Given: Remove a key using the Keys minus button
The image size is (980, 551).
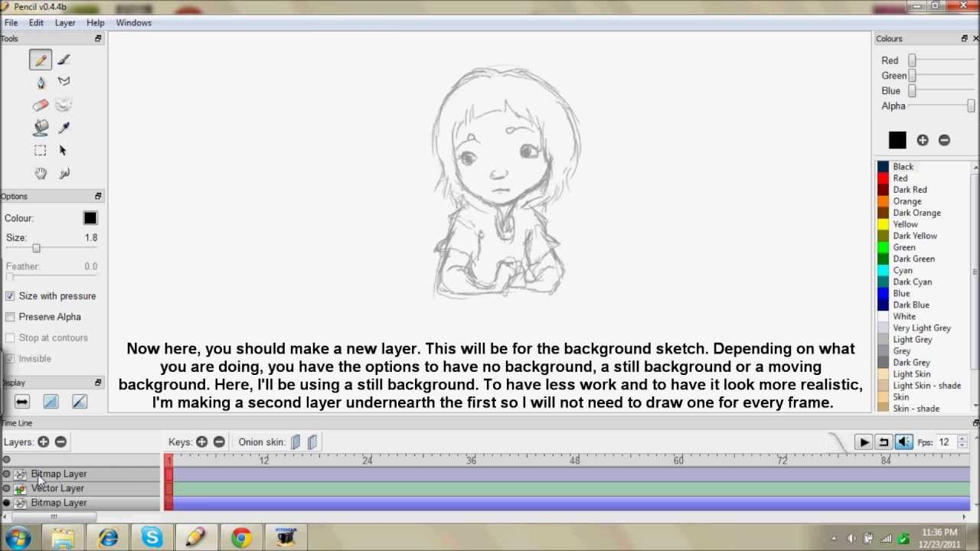Looking at the screenshot, I should tap(218, 442).
